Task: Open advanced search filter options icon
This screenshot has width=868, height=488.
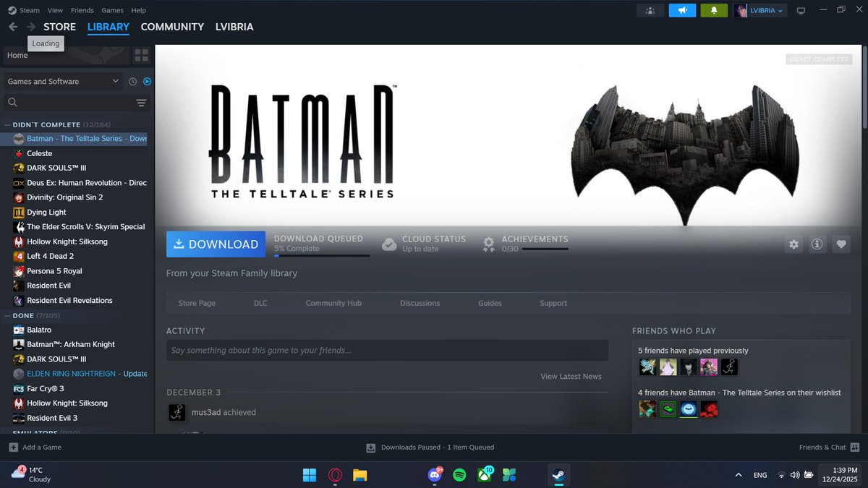Action: [x=141, y=103]
